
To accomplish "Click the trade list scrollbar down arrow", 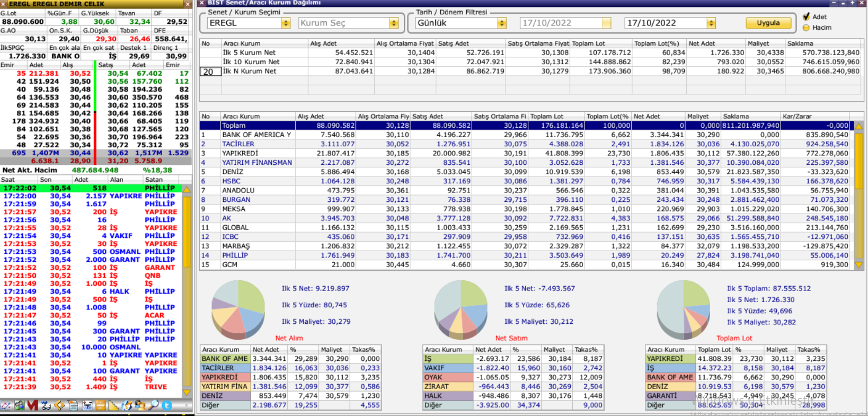I will [x=187, y=393].
